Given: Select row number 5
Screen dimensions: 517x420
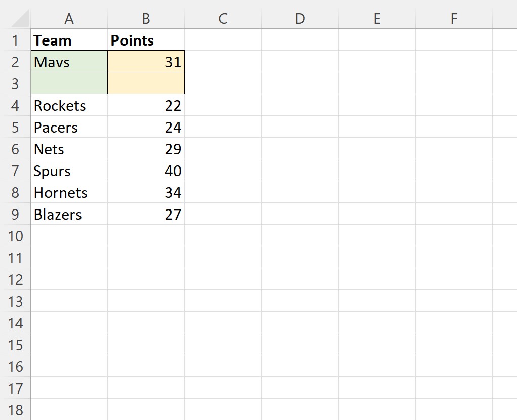Looking at the screenshot, I should [16, 127].
